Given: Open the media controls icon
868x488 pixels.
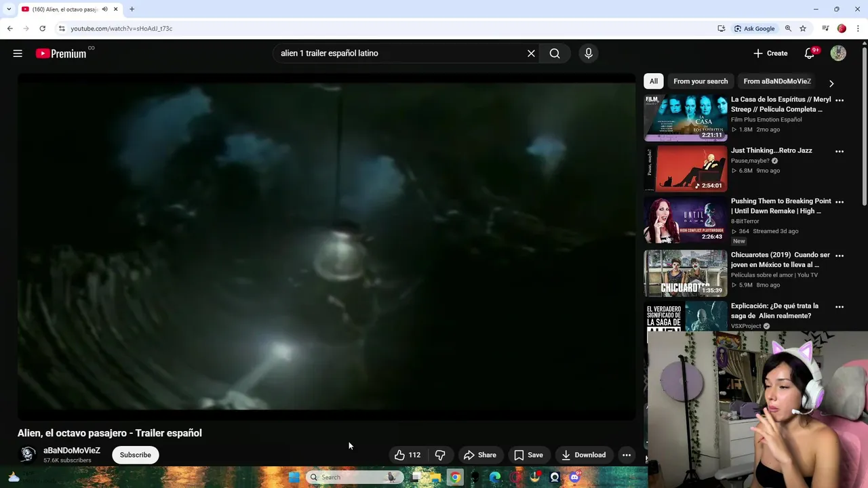Looking at the screenshot, I should [x=825, y=28].
